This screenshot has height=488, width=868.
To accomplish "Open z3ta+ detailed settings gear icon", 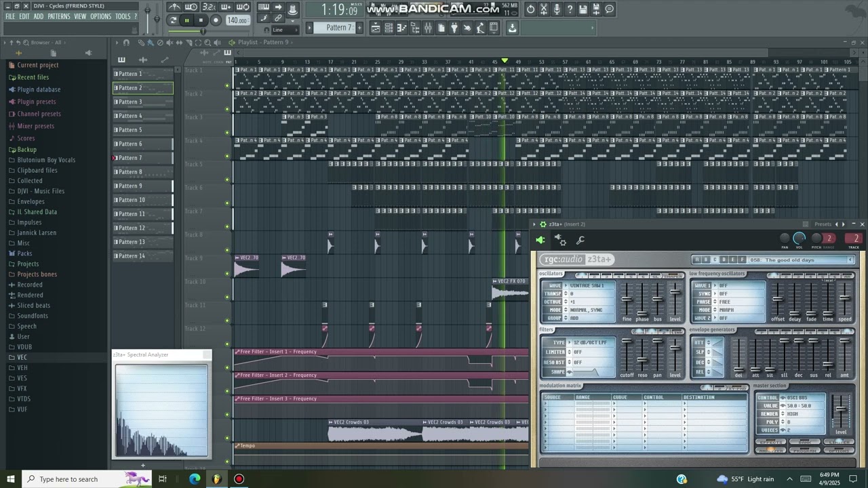I will point(560,240).
